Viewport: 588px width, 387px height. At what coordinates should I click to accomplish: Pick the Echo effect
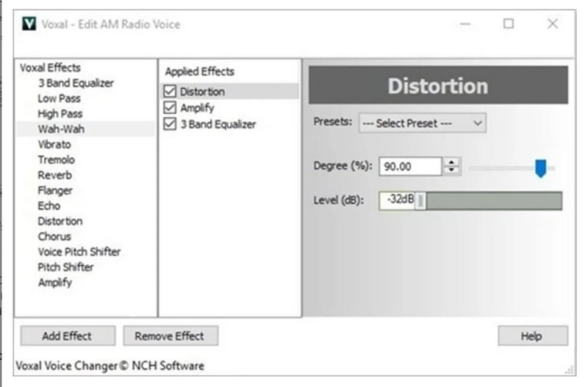click(49, 206)
